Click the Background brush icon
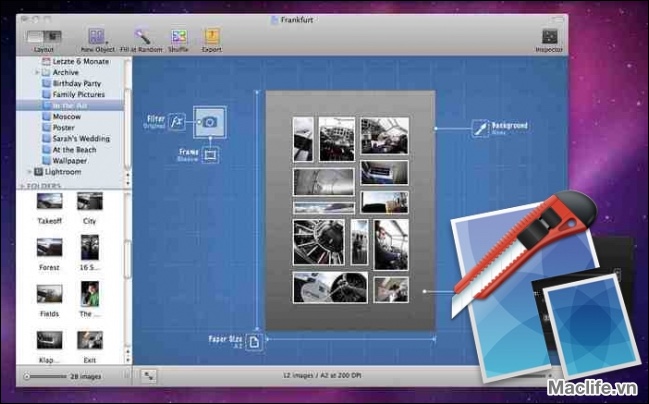Image resolution: width=649 pixels, height=404 pixels. 479,128
